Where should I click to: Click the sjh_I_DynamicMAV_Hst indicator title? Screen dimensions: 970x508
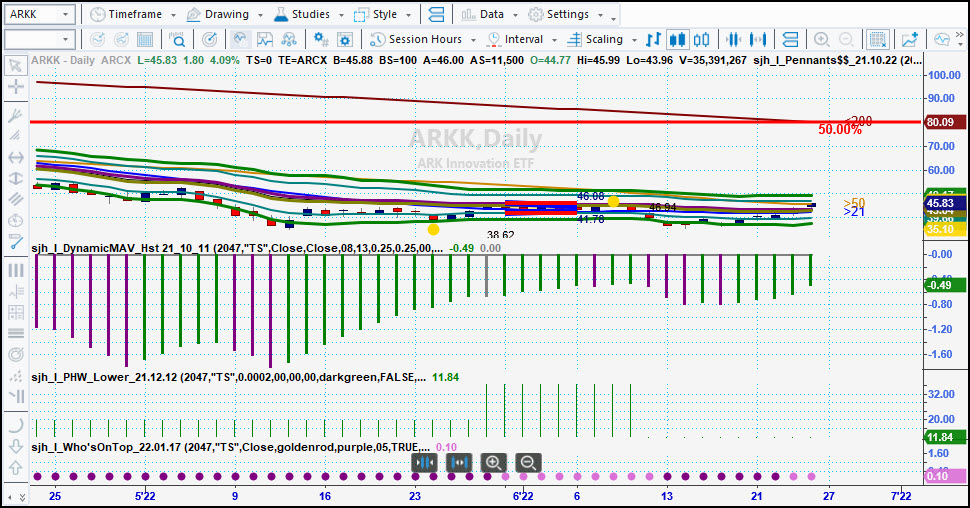tap(237, 248)
